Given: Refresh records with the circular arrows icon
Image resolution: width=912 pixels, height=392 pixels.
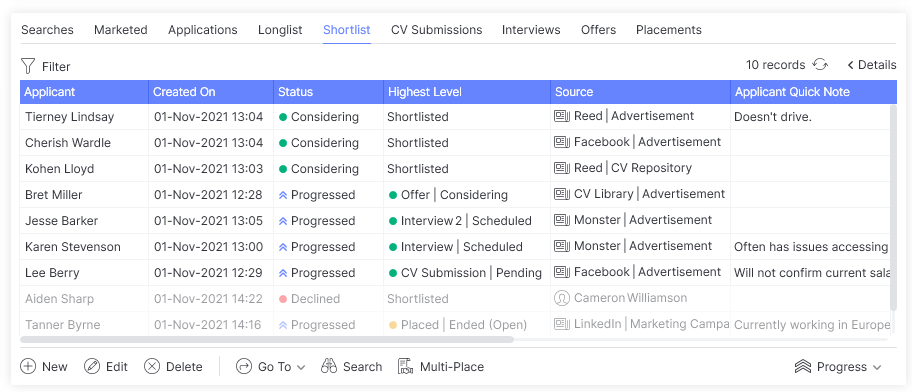Looking at the screenshot, I should [820, 65].
